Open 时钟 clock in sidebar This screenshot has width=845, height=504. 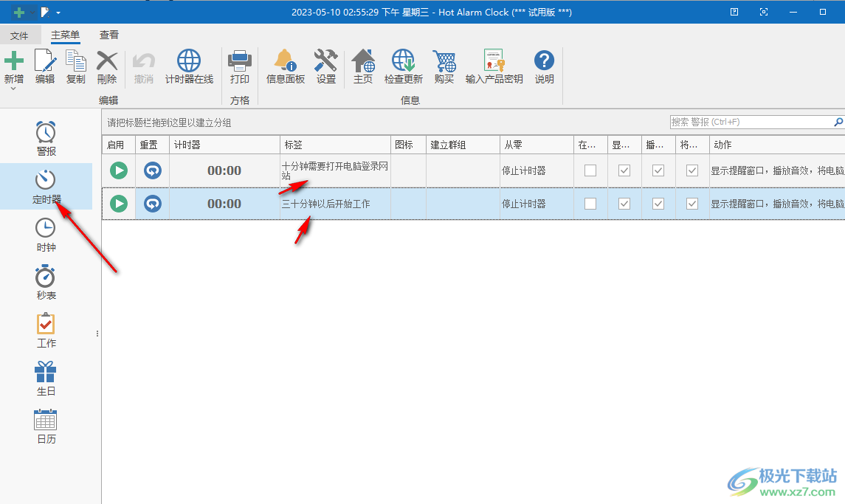point(46,228)
